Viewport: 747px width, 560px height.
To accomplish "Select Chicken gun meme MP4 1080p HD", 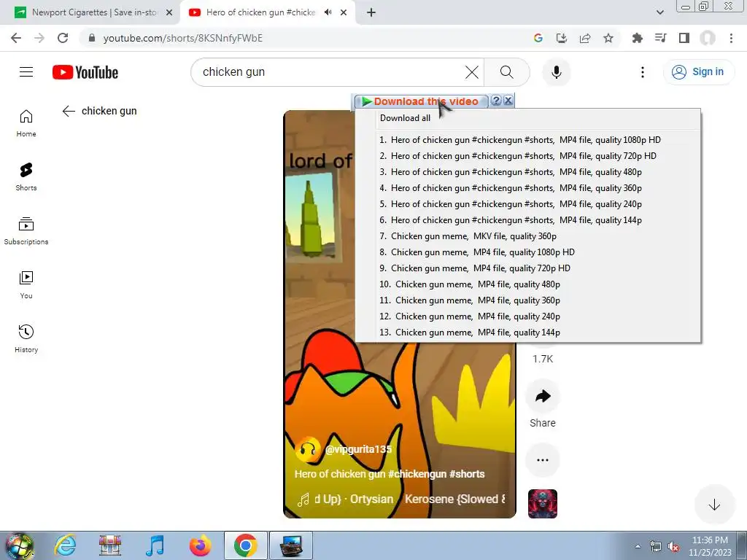I will [528, 252].
